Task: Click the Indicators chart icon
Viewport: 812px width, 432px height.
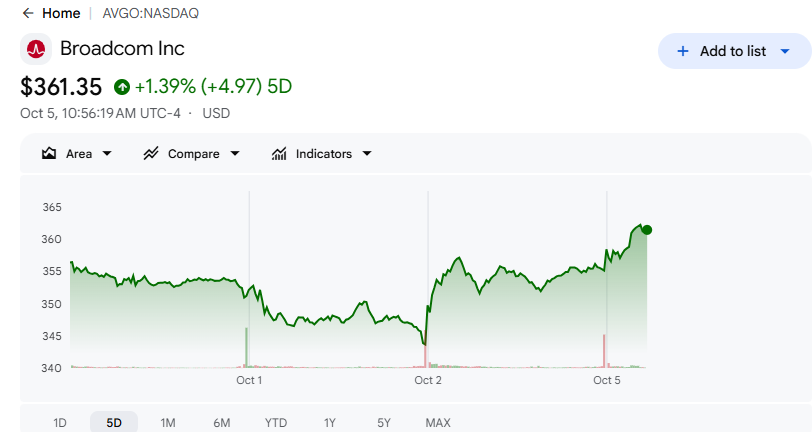Action: click(x=279, y=153)
